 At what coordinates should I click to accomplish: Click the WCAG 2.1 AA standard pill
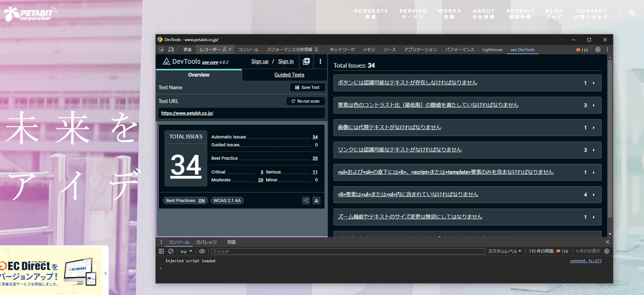(x=227, y=200)
